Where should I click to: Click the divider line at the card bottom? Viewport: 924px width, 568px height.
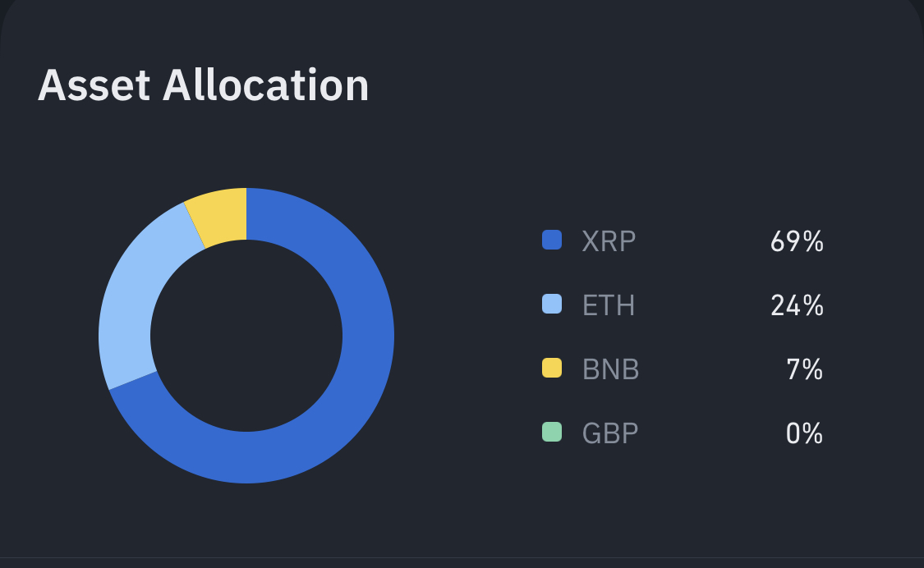[x=462, y=558]
